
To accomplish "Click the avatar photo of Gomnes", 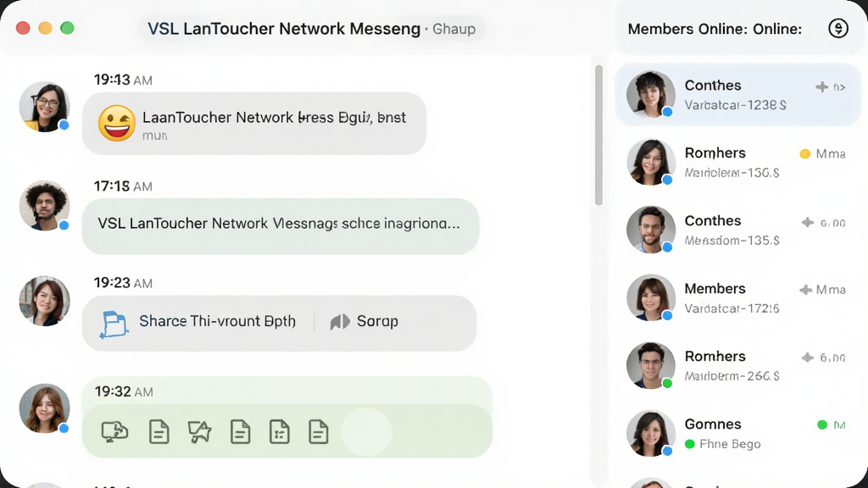I will (650, 433).
